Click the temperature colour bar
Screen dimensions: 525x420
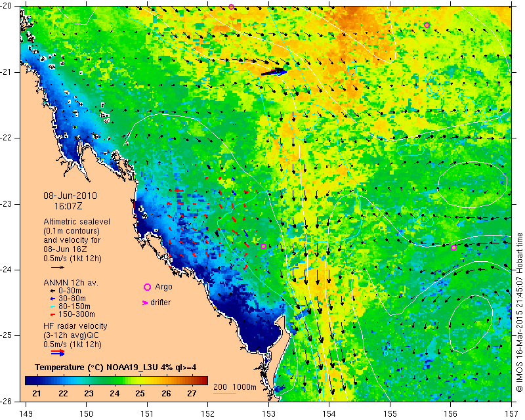click(x=116, y=381)
